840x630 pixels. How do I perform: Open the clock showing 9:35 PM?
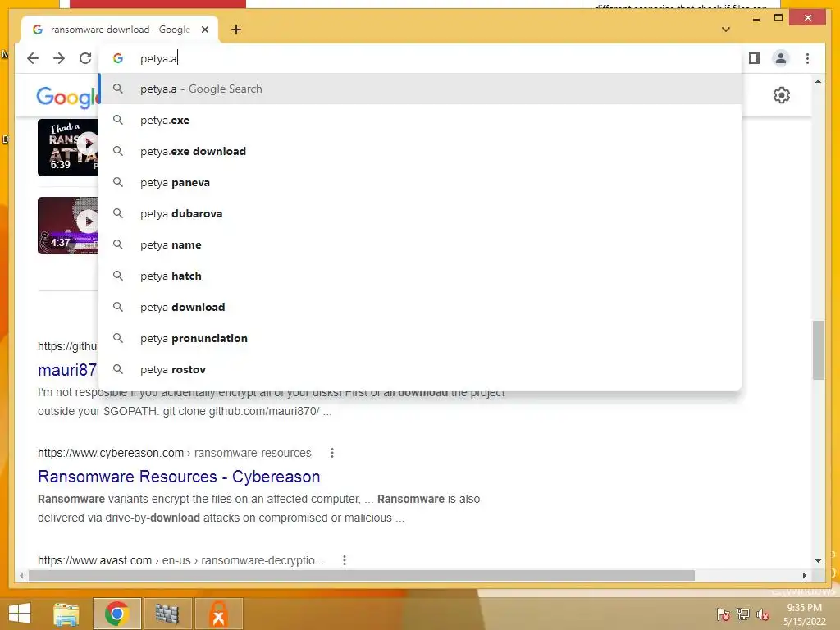pyautogui.click(x=804, y=614)
